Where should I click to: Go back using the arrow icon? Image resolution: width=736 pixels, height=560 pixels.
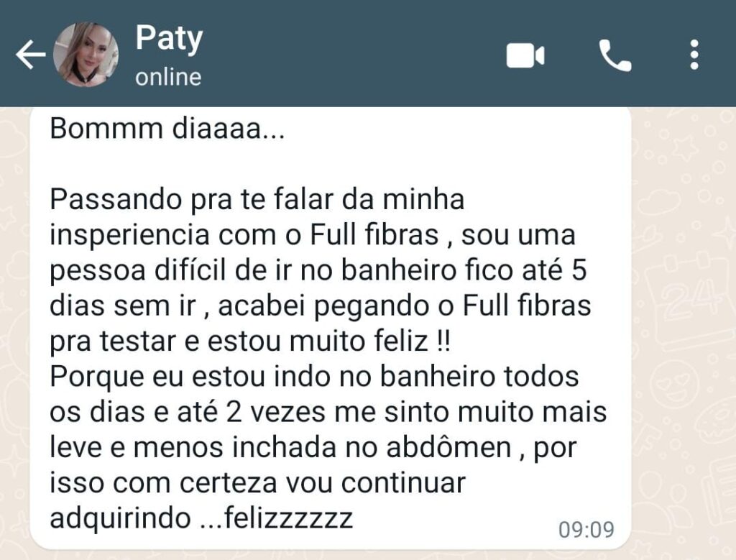pyautogui.click(x=30, y=55)
